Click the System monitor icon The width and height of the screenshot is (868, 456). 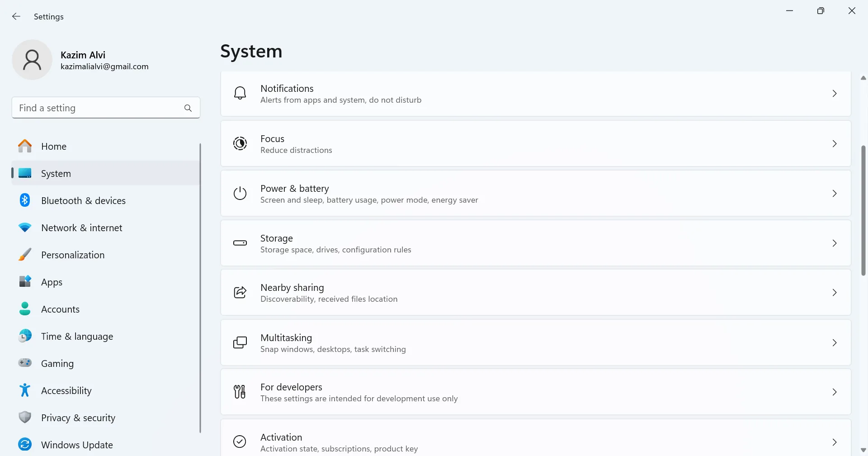[x=25, y=173]
